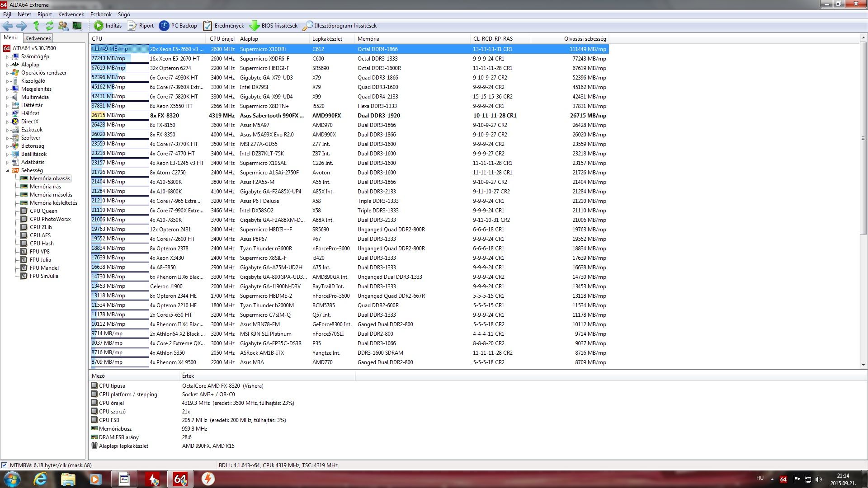The image size is (868, 488).
Task: Click the Forward navigation arrow
Action: (x=21, y=26)
